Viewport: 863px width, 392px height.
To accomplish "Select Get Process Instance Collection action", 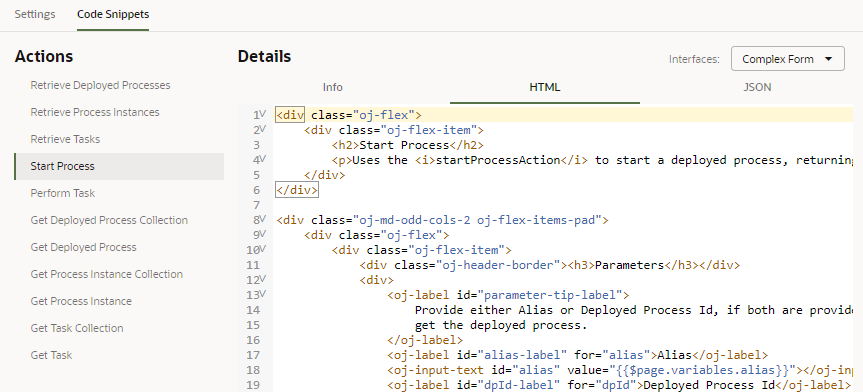I will point(107,274).
